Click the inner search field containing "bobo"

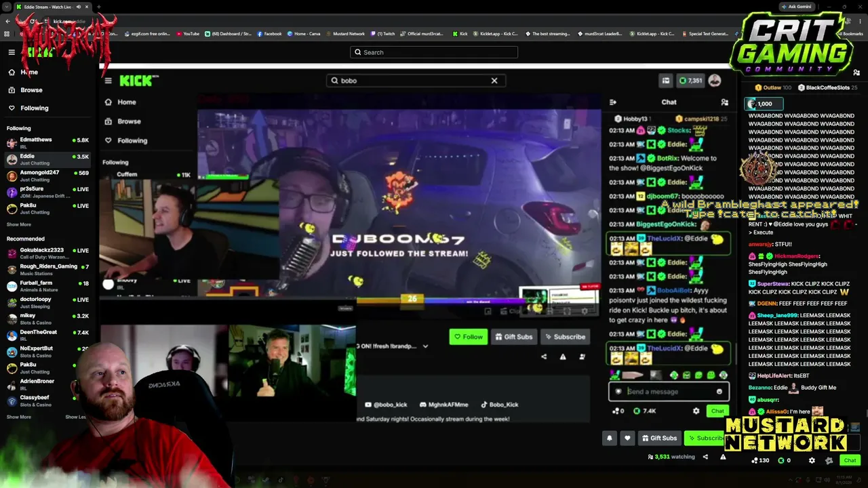pyautogui.click(x=415, y=81)
